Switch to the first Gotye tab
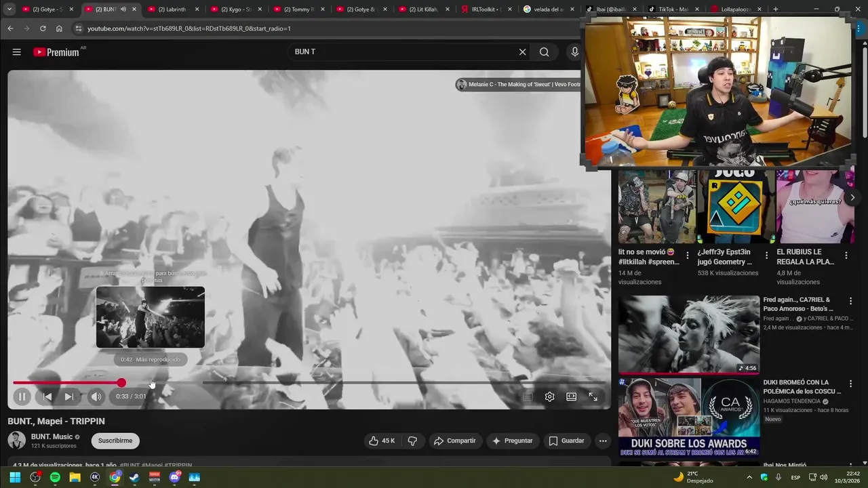Image resolution: width=868 pixels, height=488 pixels. 46,9
